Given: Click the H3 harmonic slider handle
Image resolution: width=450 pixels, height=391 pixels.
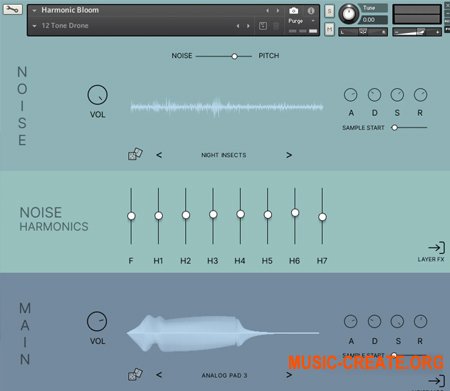Looking at the screenshot, I should pos(213,214).
